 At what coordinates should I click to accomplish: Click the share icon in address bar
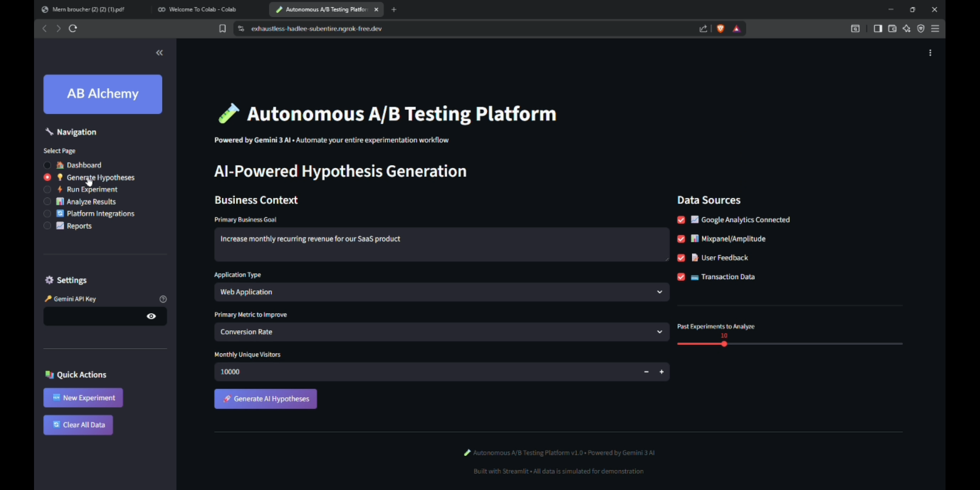click(x=703, y=29)
